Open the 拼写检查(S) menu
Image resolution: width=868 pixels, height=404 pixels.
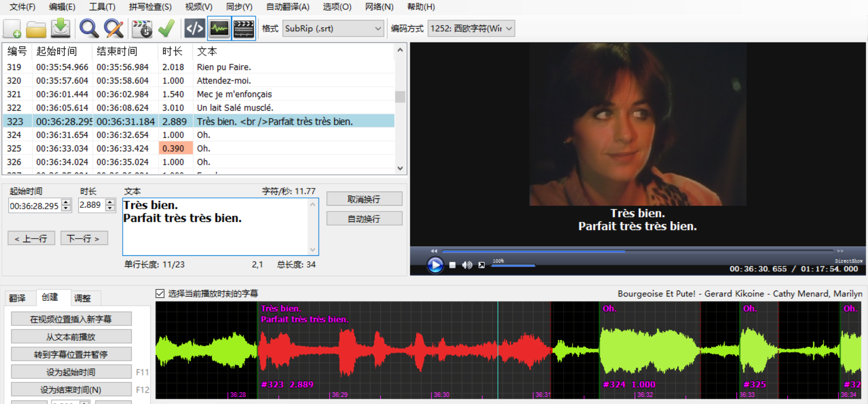click(150, 7)
